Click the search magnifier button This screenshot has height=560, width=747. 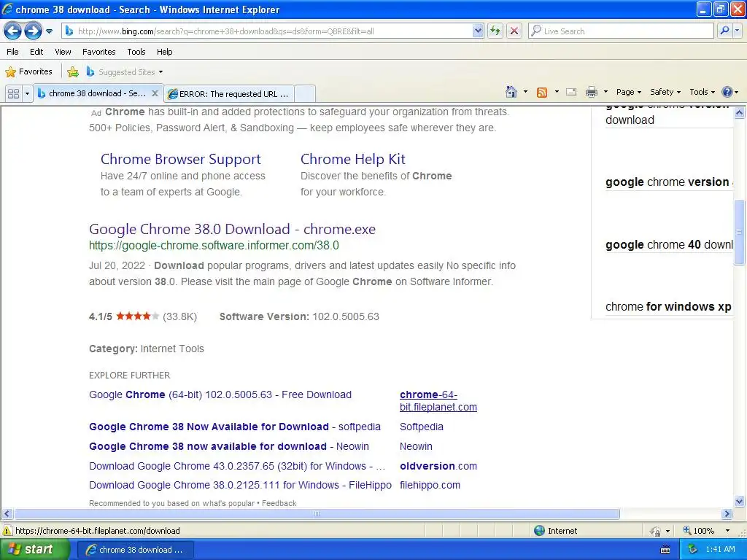pyautogui.click(x=724, y=31)
